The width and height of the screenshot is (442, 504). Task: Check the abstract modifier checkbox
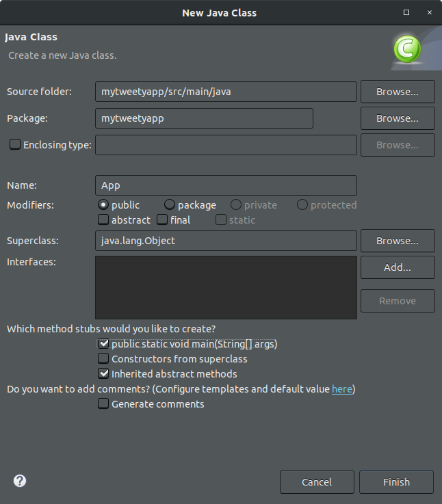pyautogui.click(x=103, y=220)
